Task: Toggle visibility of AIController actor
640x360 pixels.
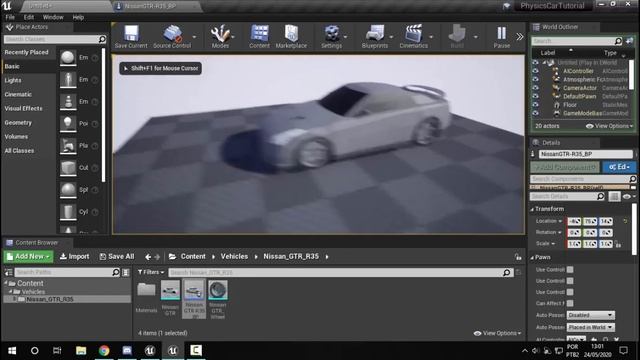Action: (536, 71)
